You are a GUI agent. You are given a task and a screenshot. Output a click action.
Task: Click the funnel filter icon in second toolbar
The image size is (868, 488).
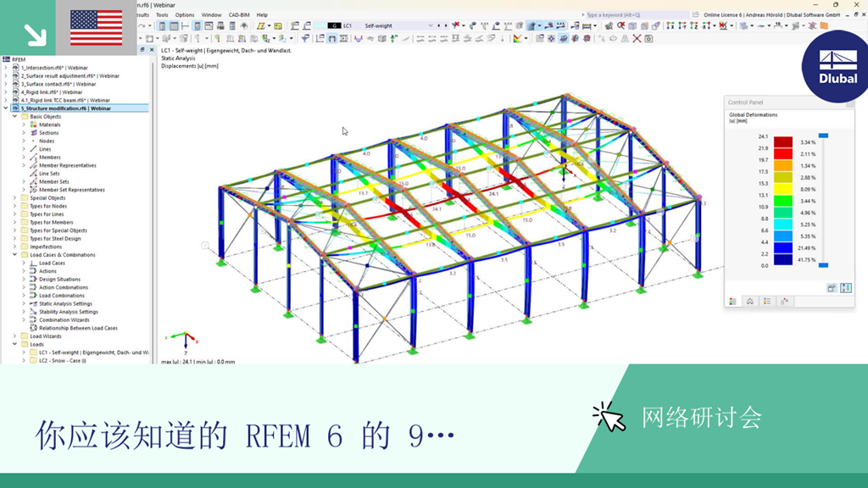[x=305, y=38]
